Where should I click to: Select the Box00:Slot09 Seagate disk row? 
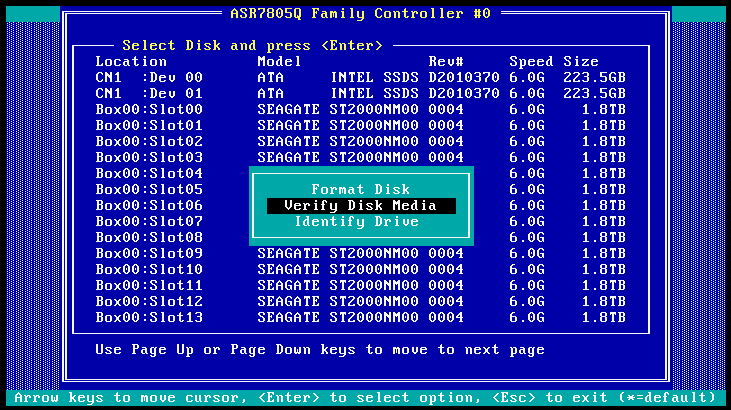tap(360, 253)
